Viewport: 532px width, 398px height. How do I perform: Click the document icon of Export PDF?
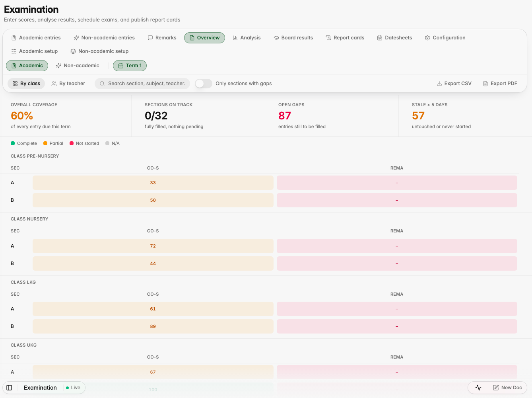pyautogui.click(x=485, y=84)
